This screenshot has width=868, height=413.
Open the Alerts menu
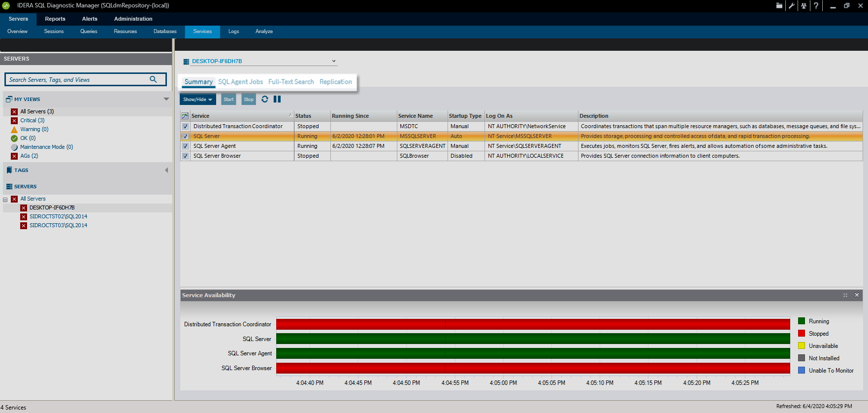[x=90, y=19]
